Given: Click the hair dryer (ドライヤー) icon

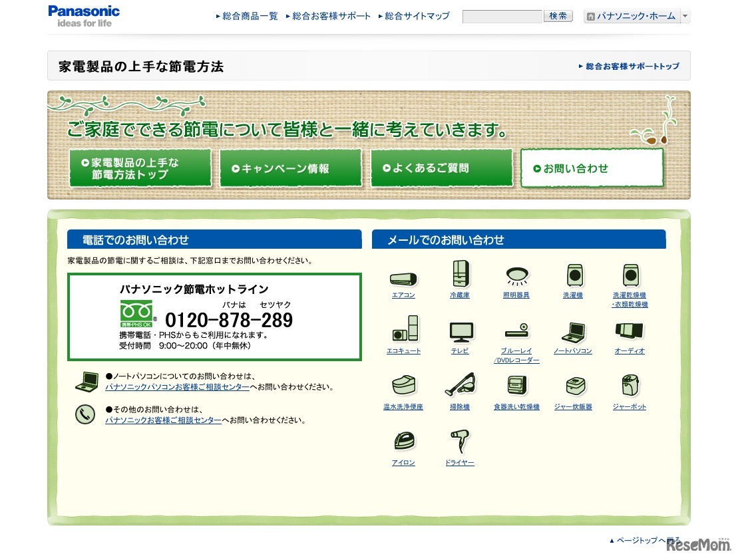Looking at the screenshot, I should tap(460, 442).
